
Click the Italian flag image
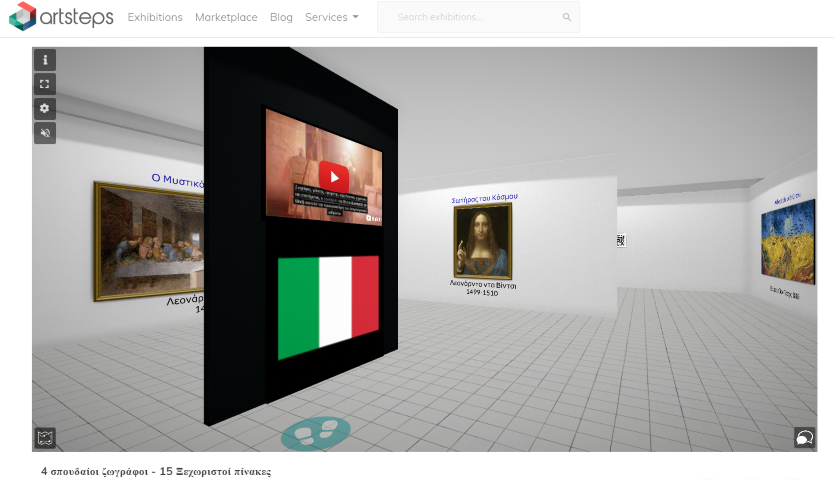328,306
